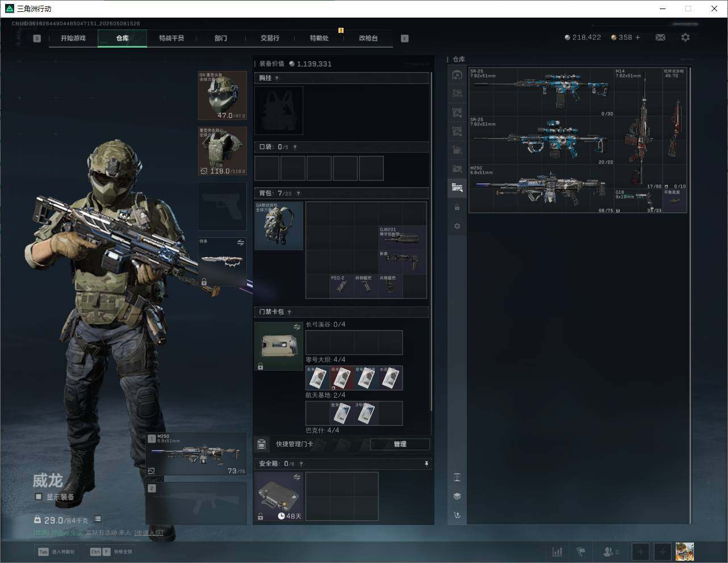728x563 pixels.
Task: Open the bar chart stats icon
Action: click(x=558, y=552)
